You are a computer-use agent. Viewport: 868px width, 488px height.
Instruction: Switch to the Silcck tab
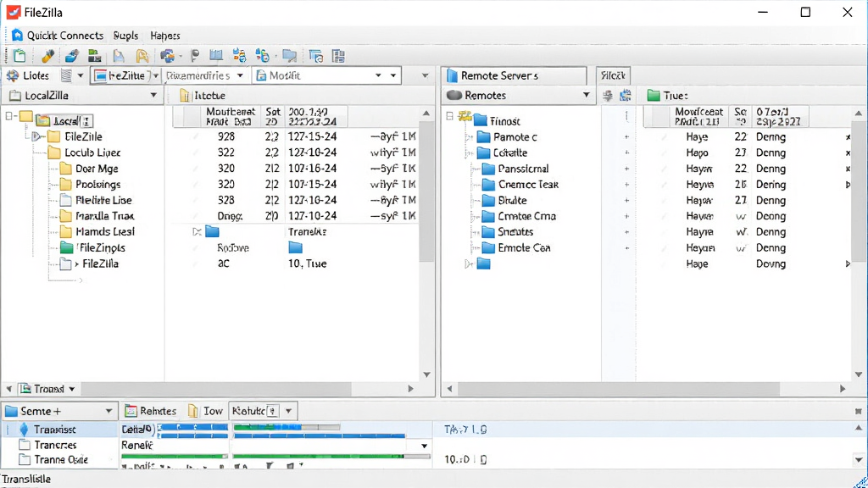(613, 75)
